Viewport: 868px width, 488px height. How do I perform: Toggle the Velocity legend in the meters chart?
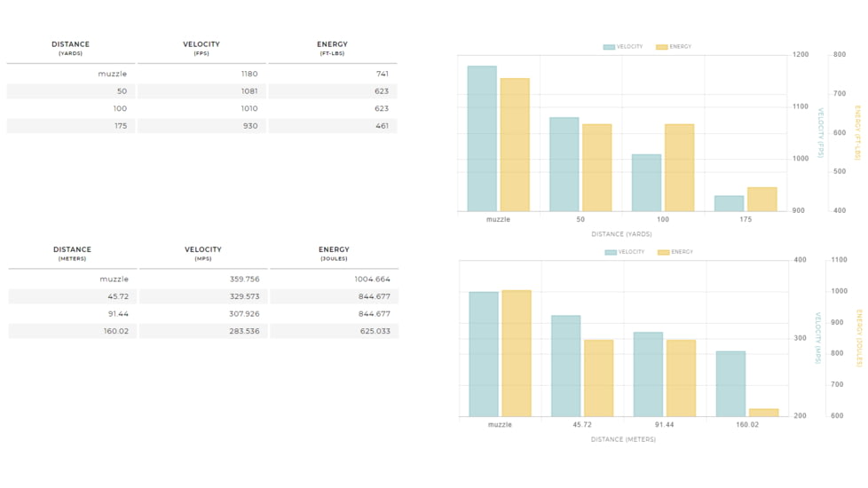click(625, 252)
